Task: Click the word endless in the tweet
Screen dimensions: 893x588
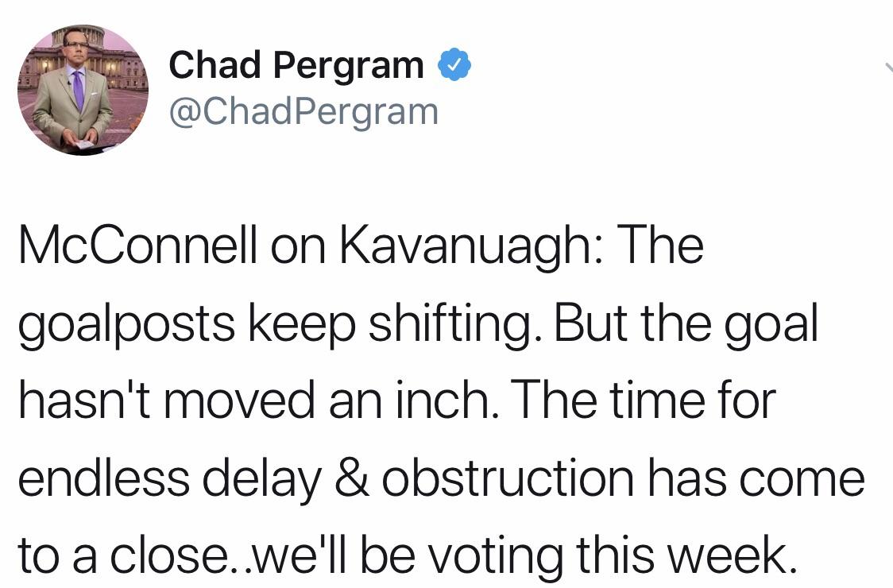Action: point(104,476)
